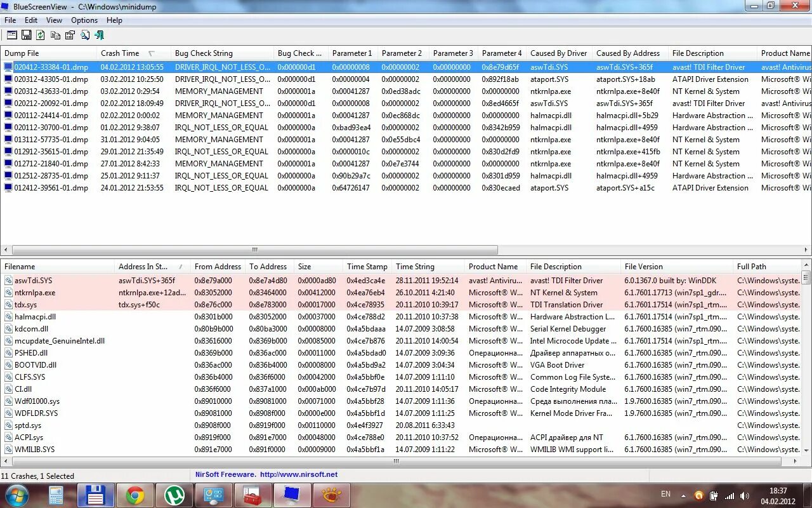Open Advanced Options from the toolbar
The width and height of the screenshot is (812, 508).
11,35
